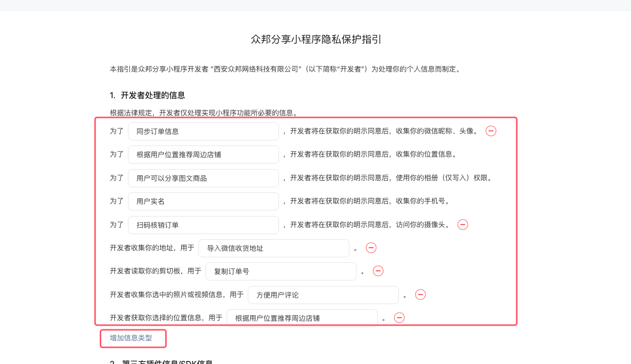The image size is (631, 364).
Task: Edit the field after 开发者获取你选择的位置信息
Action: pos(302,318)
